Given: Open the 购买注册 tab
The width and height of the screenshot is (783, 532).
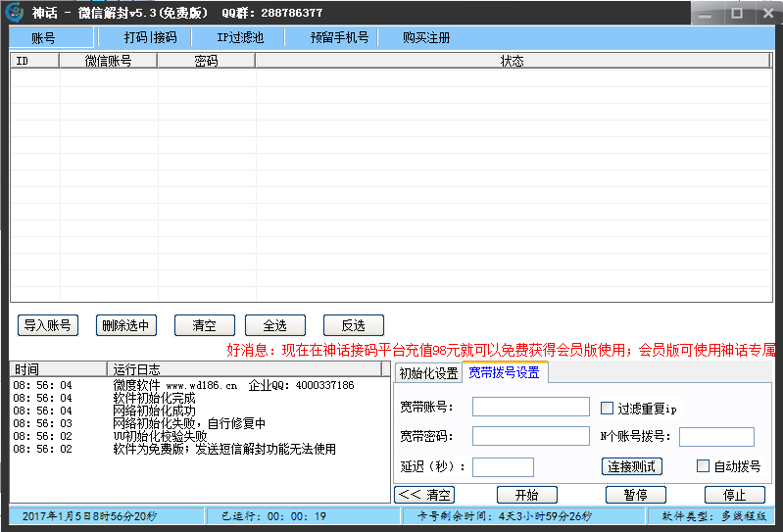Looking at the screenshot, I should pyautogui.click(x=426, y=37).
